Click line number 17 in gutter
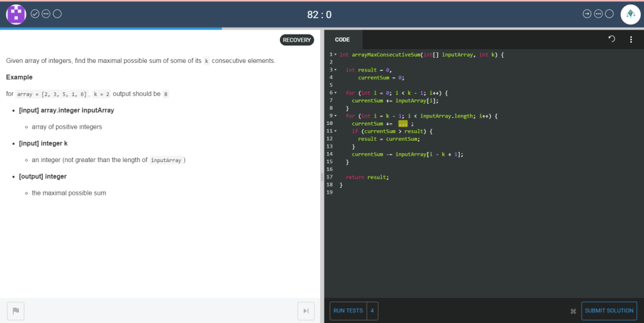The height and width of the screenshot is (323, 644). [x=330, y=177]
